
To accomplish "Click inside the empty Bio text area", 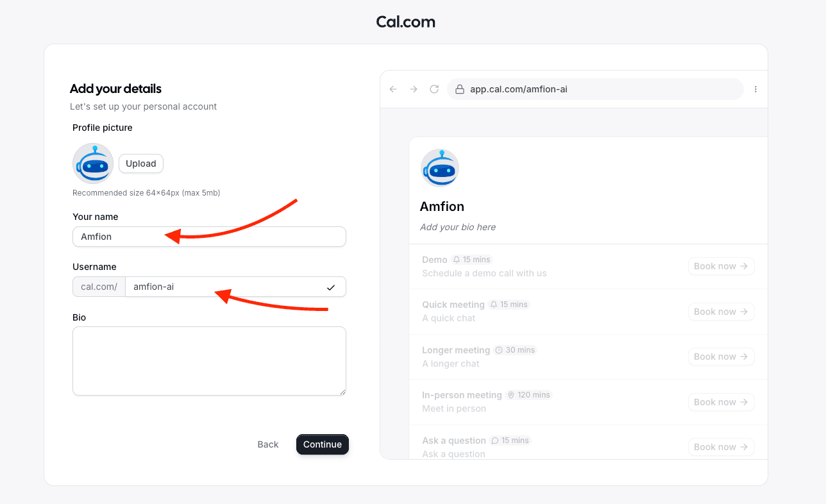I will coord(209,360).
